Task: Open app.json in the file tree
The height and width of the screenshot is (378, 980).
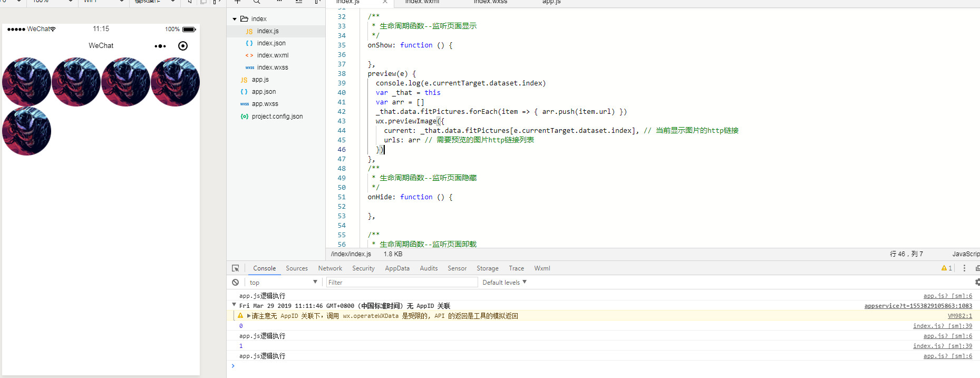Action: click(x=264, y=92)
